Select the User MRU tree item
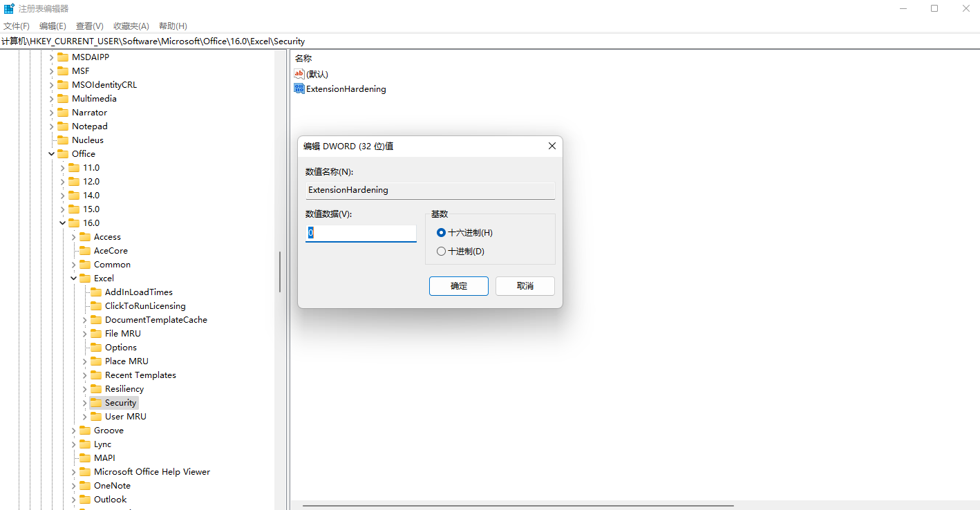 pos(126,416)
